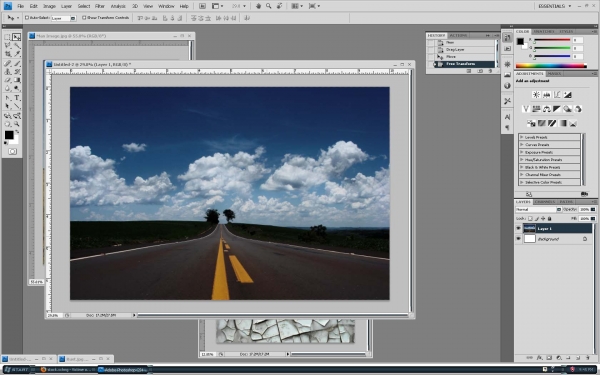Image resolution: width=600 pixels, height=375 pixels.
Task: Expand Levels Presets
Action: click(522, 137)
